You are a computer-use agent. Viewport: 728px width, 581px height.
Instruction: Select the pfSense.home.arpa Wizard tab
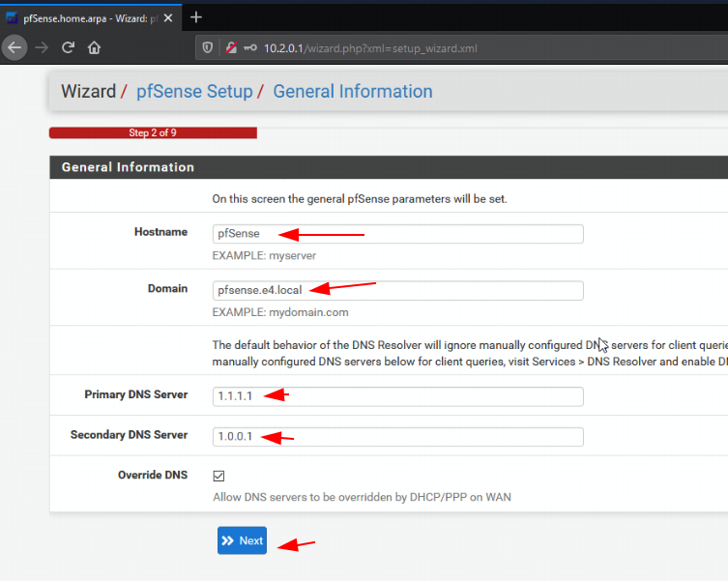click(91, 18)
